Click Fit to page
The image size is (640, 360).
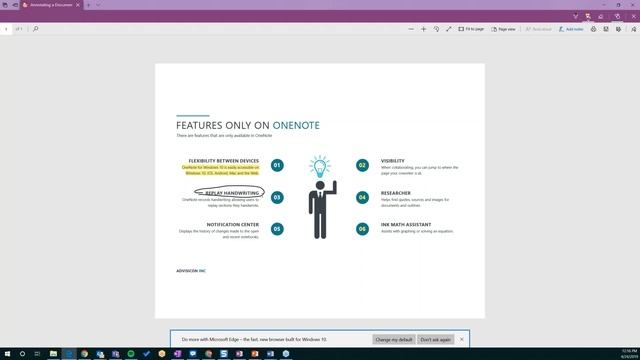point(471,29)
